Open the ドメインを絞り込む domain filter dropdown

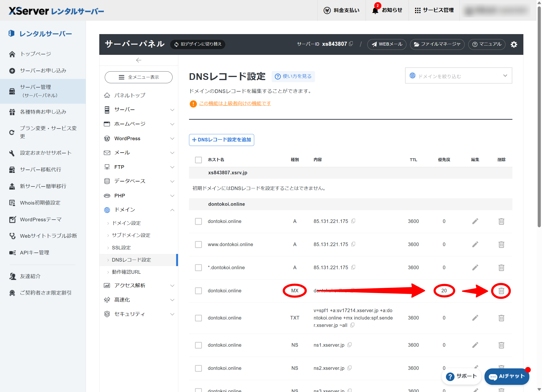(458, 76)
